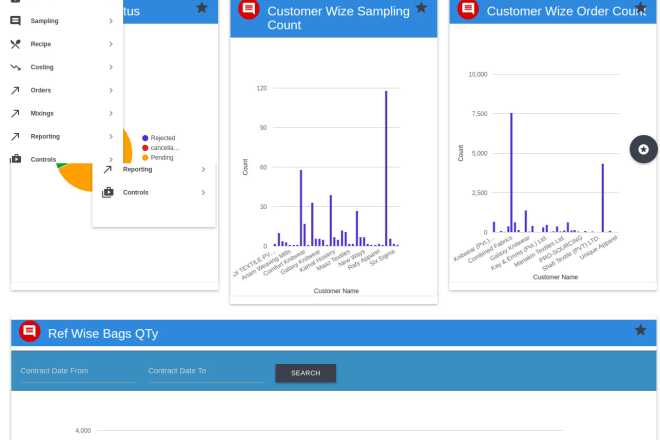Click the SEARCH button
Image resolution: width=660 pixels, height=440 pixels.
click(306, 373)
